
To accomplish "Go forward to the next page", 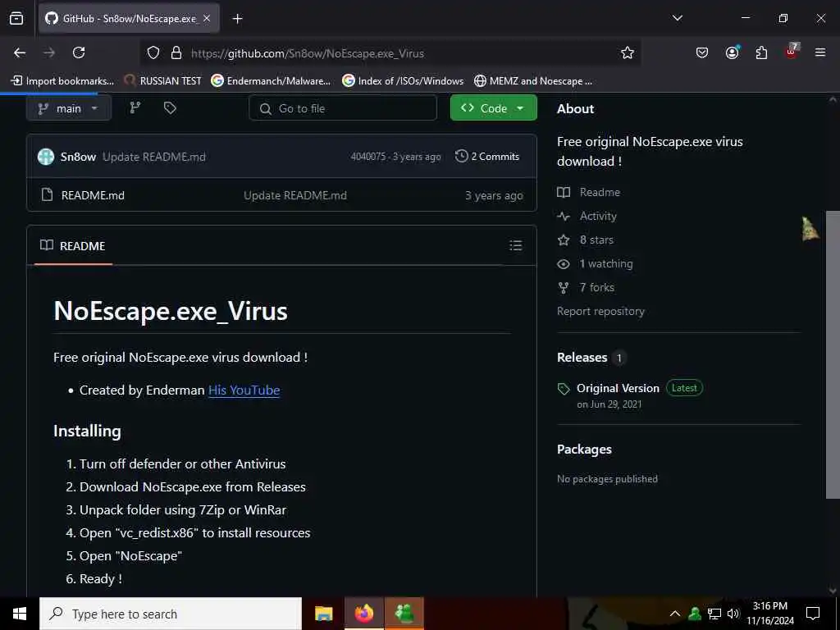I will 49,52.
